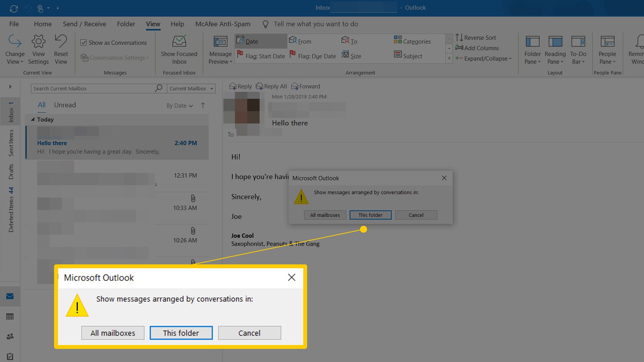The height and width of the screenshot is (362, 644).
Task: Click Tell me what you want to do
Action: [x=316, y=24]
